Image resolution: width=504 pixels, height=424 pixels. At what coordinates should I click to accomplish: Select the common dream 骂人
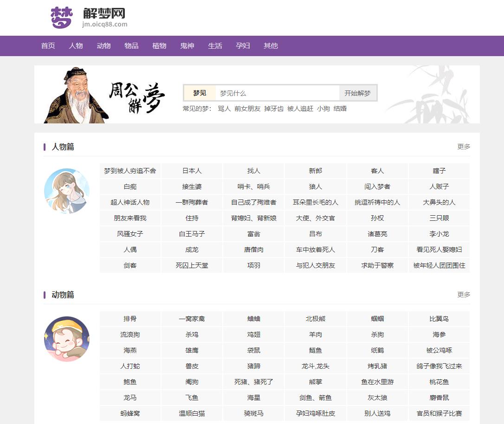click(x=225, y=109)
